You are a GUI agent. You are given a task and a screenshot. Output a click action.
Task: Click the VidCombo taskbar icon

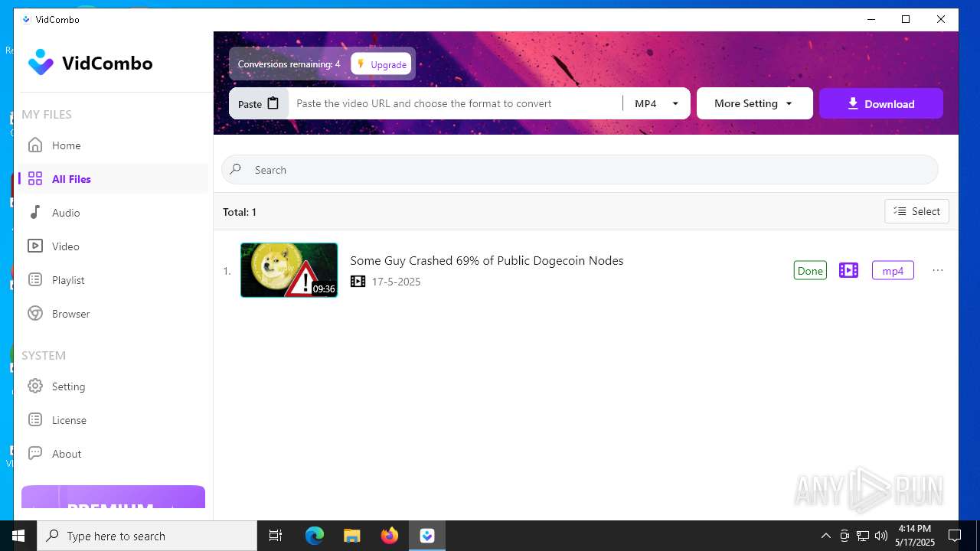point(427,536)
